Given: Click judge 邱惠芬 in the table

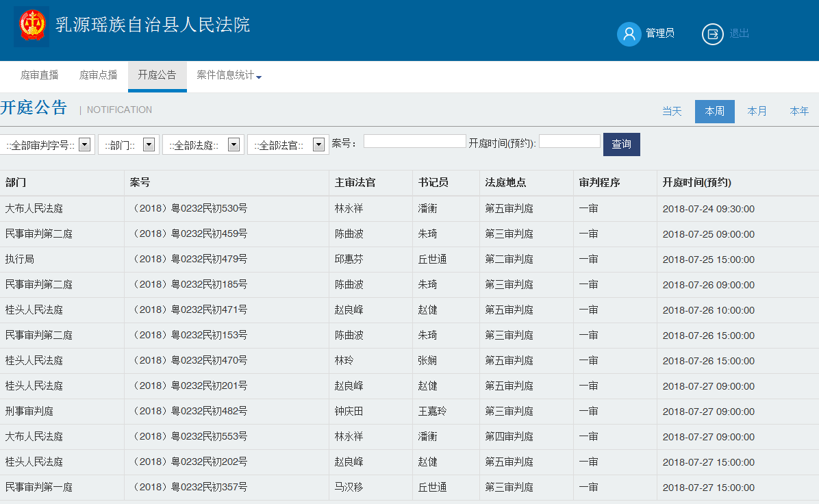Looking at the screenshot, I should 349,259.
